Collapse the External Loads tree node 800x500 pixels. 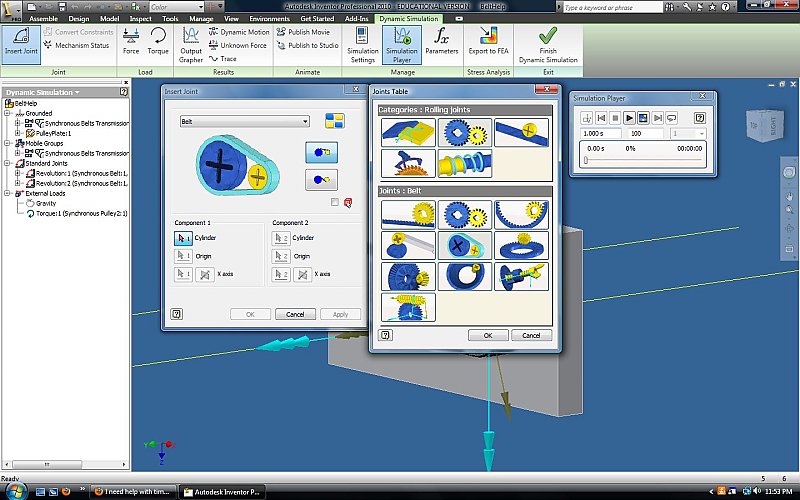[x=7, y=193]
